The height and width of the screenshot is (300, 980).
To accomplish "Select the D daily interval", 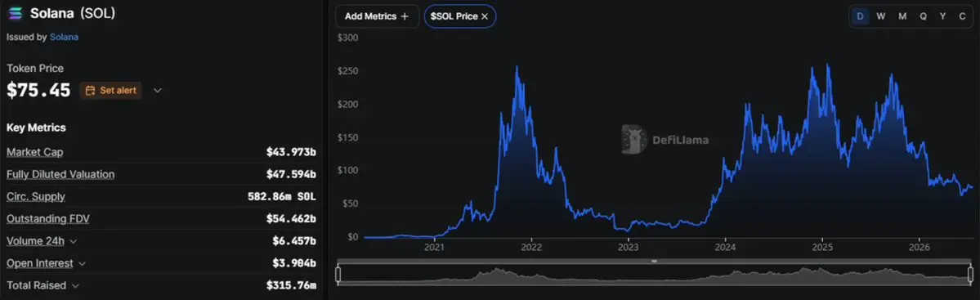I will [860, 16].
